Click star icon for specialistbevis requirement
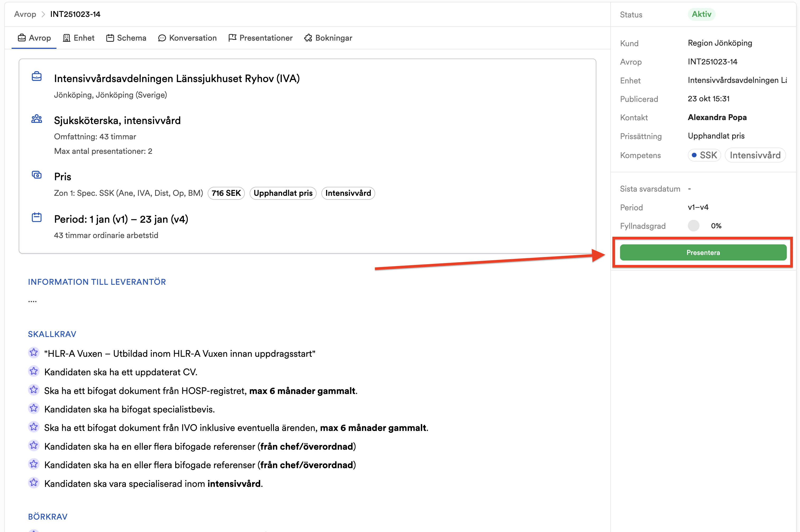Screen dimensions: 800x532 [x=34, y=408]
